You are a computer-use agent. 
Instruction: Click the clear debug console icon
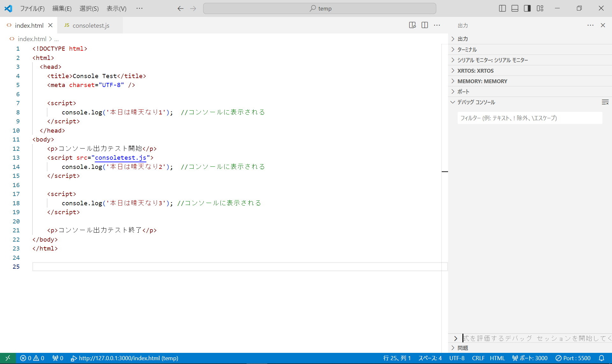605,102
